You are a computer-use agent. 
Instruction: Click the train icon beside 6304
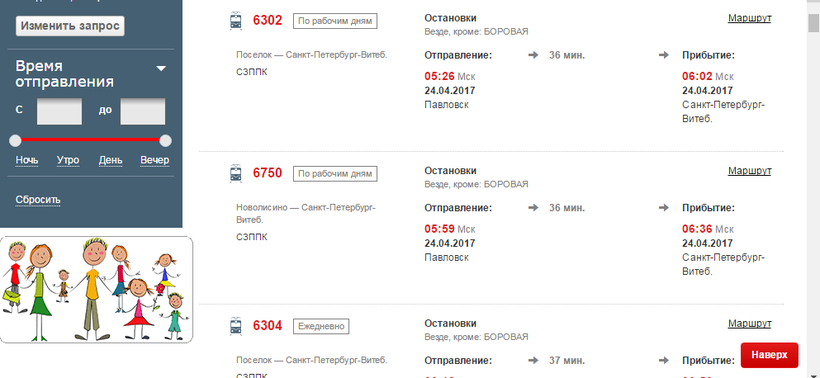[236, 326]
